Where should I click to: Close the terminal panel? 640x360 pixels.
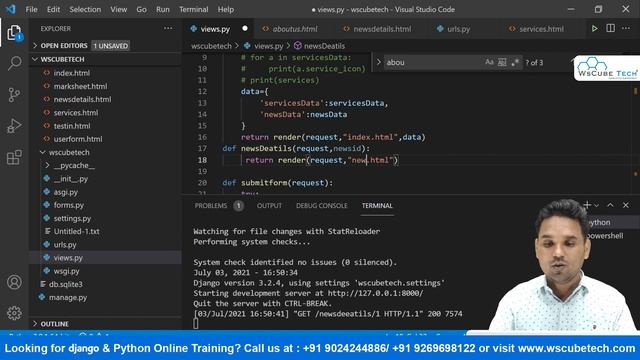pyautogui.click(x=626, y=205)
